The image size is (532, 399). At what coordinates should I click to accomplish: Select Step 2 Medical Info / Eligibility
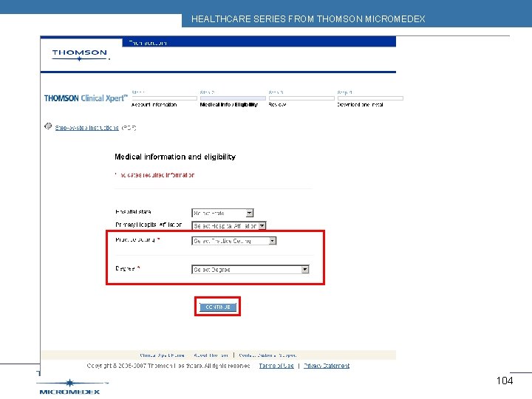click(x=233, y=98)
